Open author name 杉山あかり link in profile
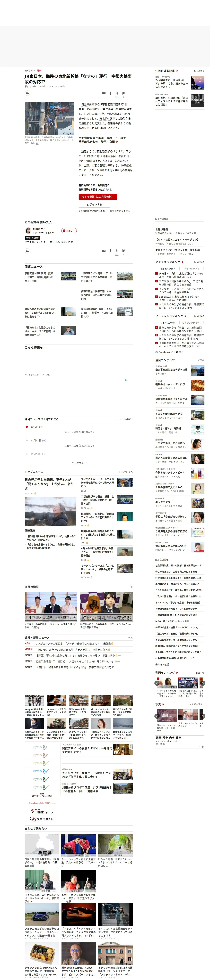 tap(39, 229)
